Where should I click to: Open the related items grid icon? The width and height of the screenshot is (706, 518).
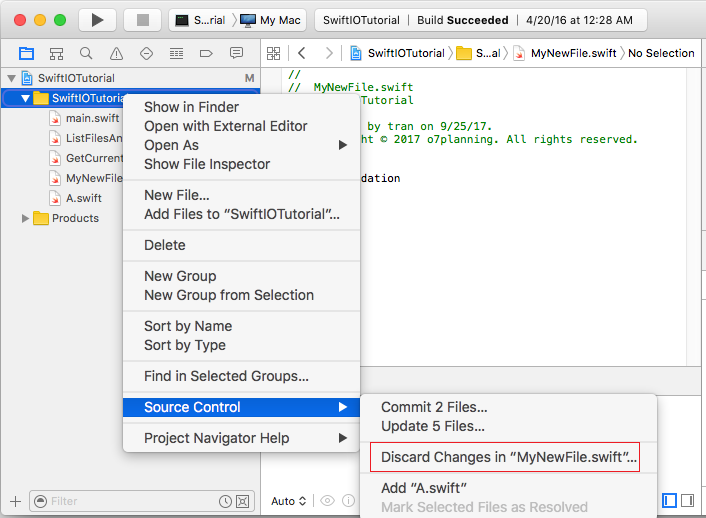tap(273, 54)
